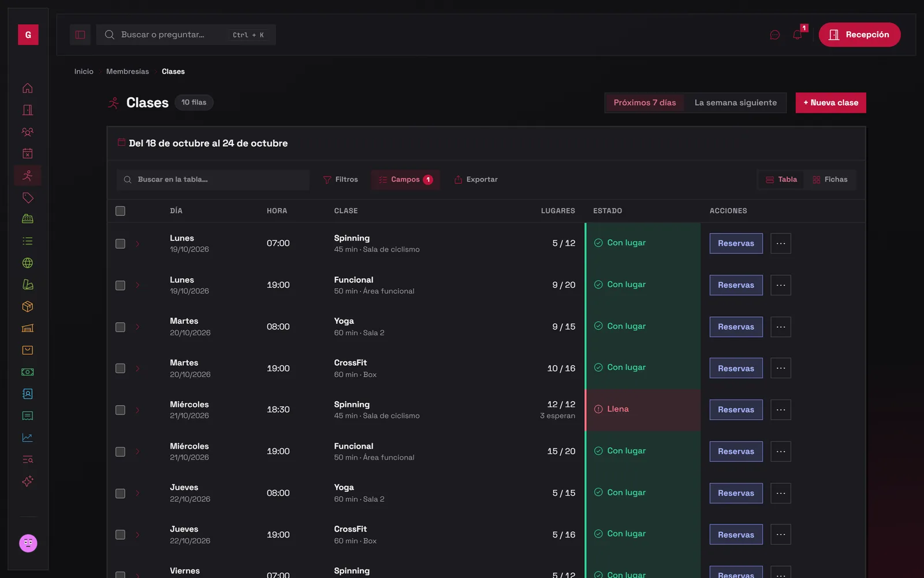Check the select-all header checkbox
Viewport: 924px width, 578px height.
(120, 211)
